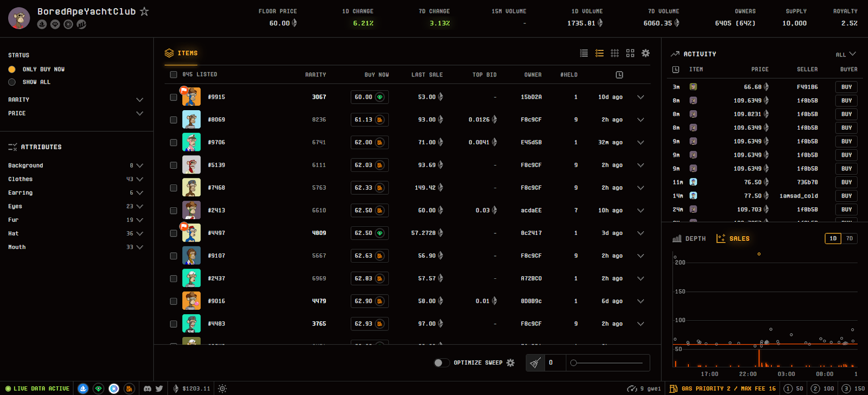
Task: Click BUY on the 1amsad_cold activity row
Action: pyautogui.click(x=846, y=196)
